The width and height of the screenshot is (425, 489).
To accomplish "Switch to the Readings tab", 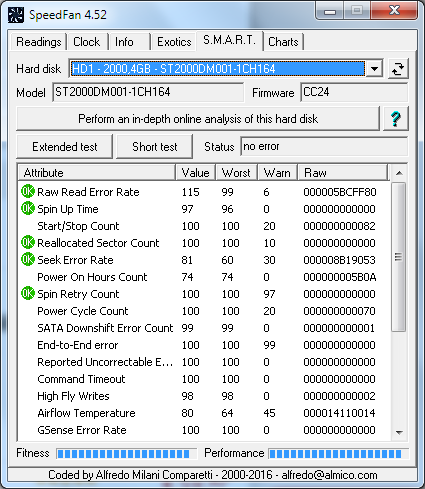I will point(38,42).
